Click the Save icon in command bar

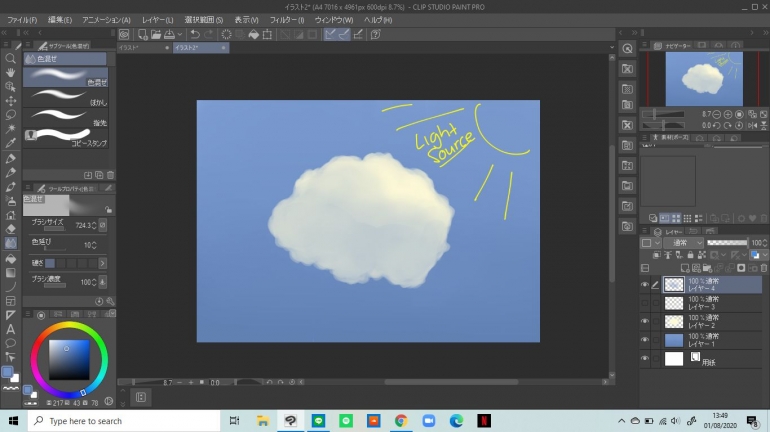(x=169, y=34)
